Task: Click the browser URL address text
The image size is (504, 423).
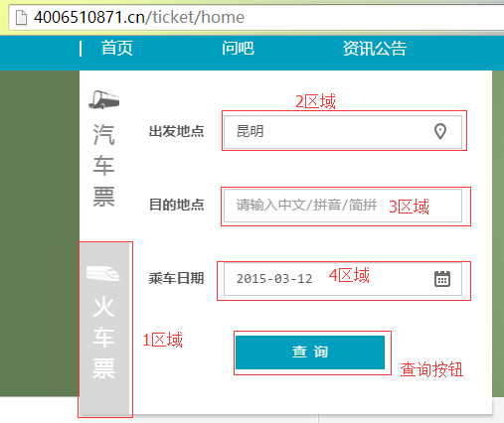Action: tap(139, 17)
